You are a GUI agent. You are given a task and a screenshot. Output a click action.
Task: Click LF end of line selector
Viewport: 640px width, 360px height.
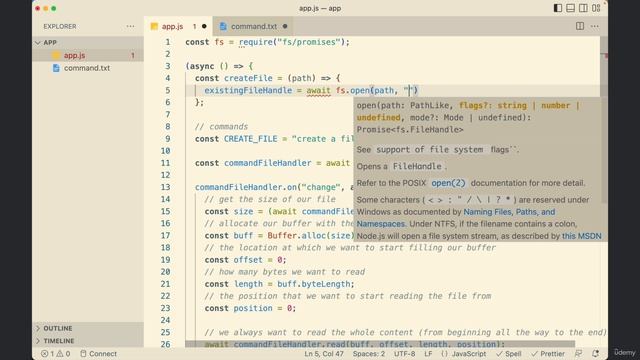(x=428, y=353)
